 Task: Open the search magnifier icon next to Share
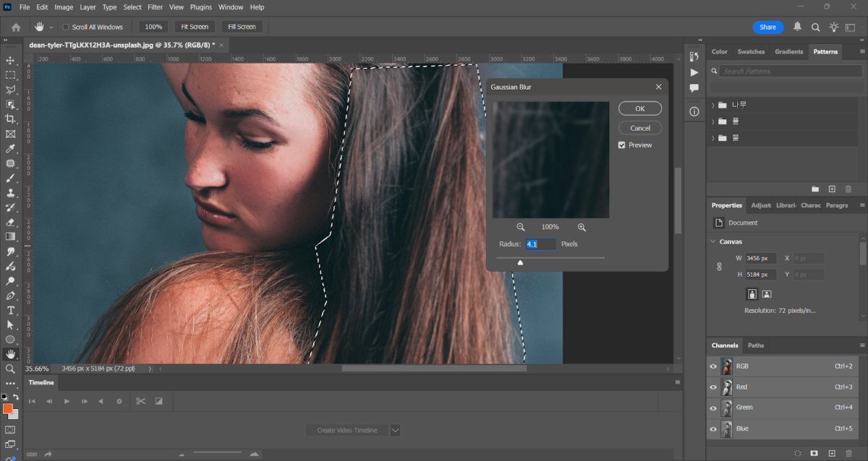pos(815,27)
